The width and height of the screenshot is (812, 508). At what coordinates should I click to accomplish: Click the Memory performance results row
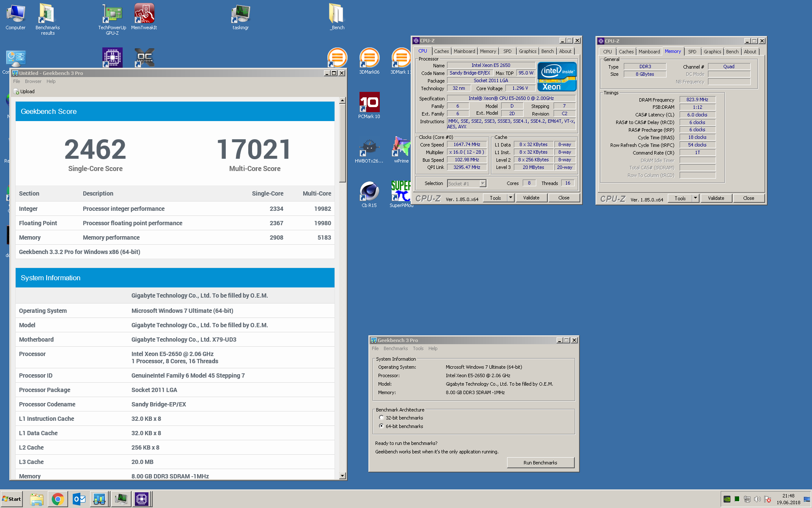pyautogui.click(x=175, y=237)
